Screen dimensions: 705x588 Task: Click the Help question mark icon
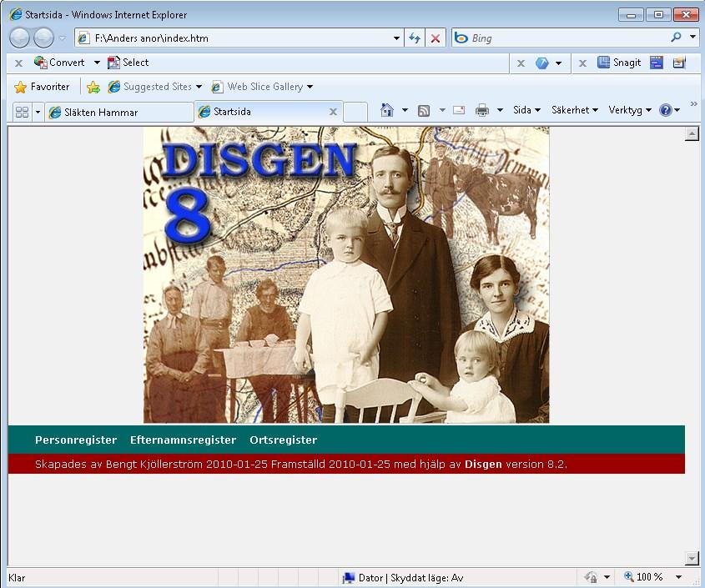coord(666,110)
